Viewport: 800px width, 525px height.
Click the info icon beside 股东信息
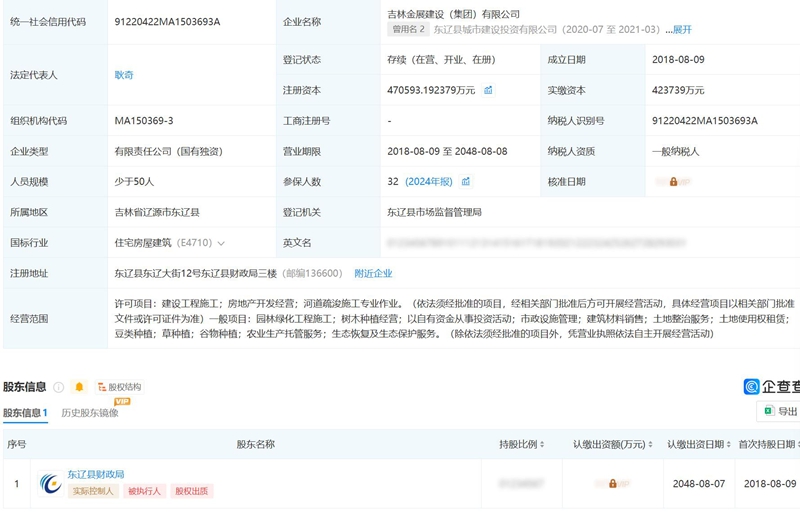coord(58,387)
